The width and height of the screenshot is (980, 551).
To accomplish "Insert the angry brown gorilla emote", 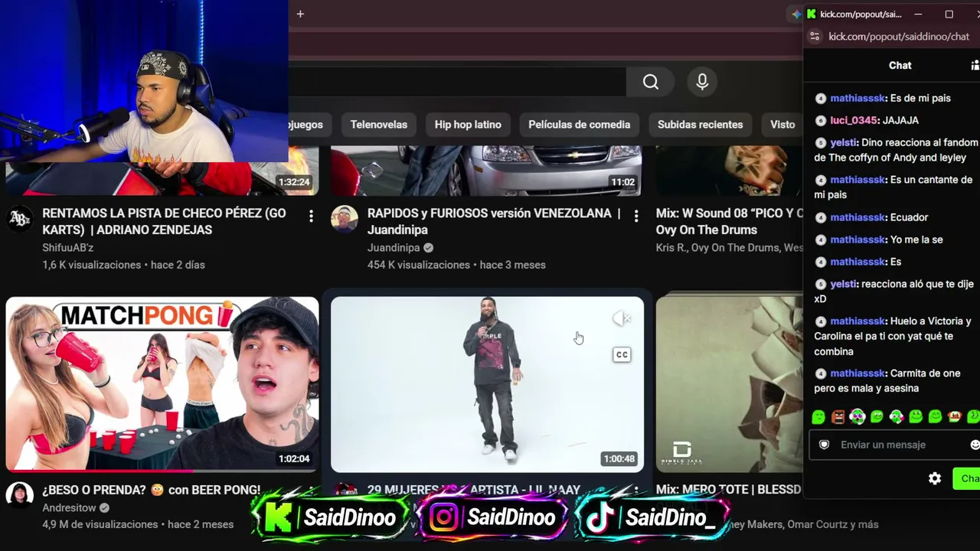I will click(838, 417).
